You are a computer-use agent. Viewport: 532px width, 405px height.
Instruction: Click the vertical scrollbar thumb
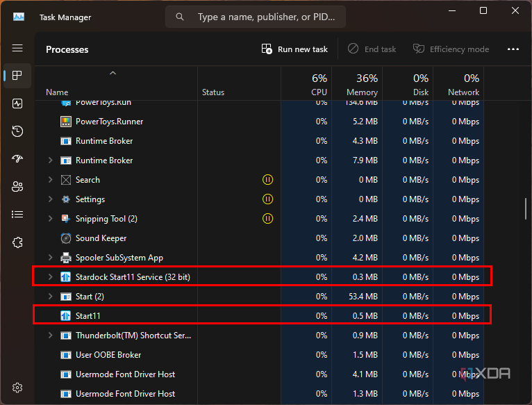pyautogui.click(x=526, y=208)
